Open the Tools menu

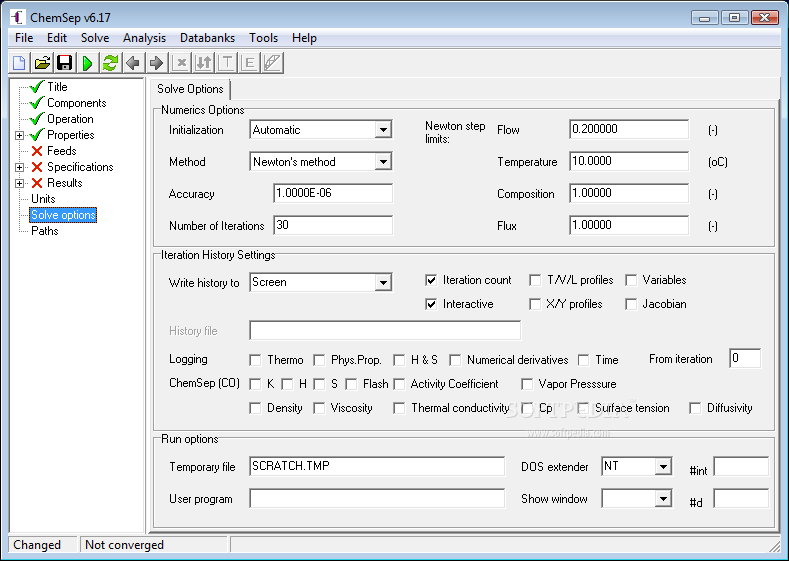(263, 38)
